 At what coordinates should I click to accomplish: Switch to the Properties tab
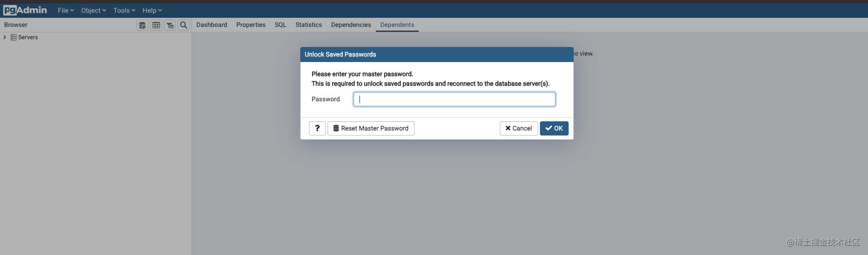pos(251,25)
